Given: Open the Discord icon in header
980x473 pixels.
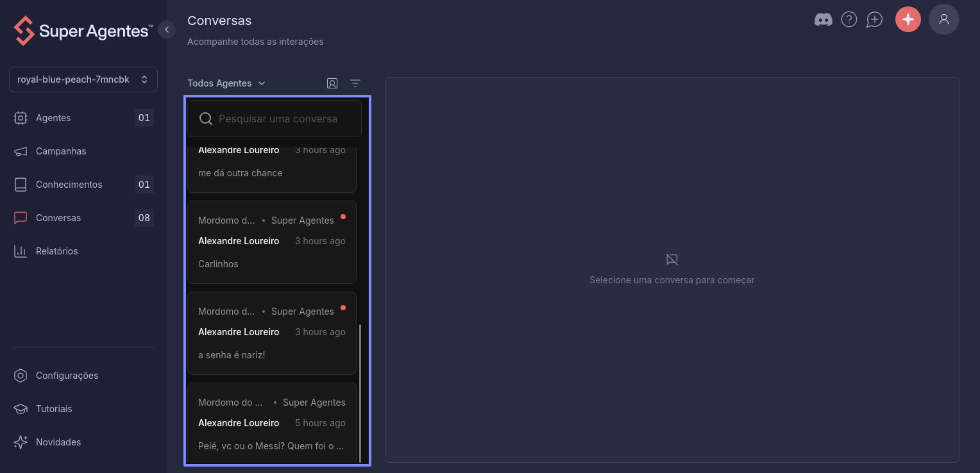Looking at the screenshot, I should point(824,20).
